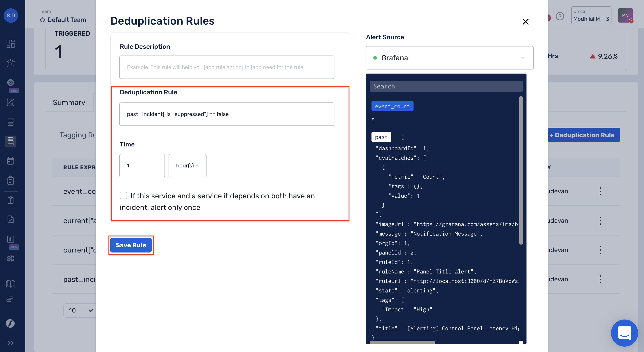Enable alert-only-once for dependent services
The height and width of the screenshot is (352, 644).
click(123, 195)
